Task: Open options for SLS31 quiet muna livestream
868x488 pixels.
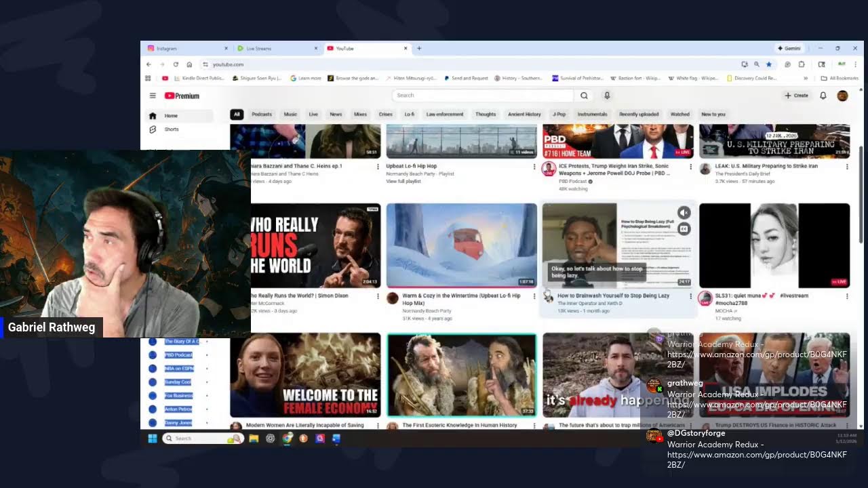Action: pyautogui.click(x=846, y=296)
